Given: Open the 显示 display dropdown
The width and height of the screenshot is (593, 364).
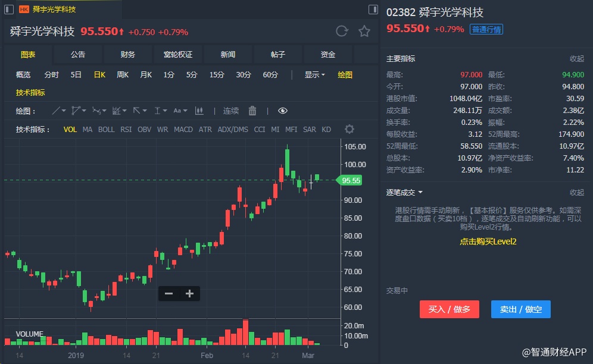Looking at the screenshot, I should click(314, 75).
